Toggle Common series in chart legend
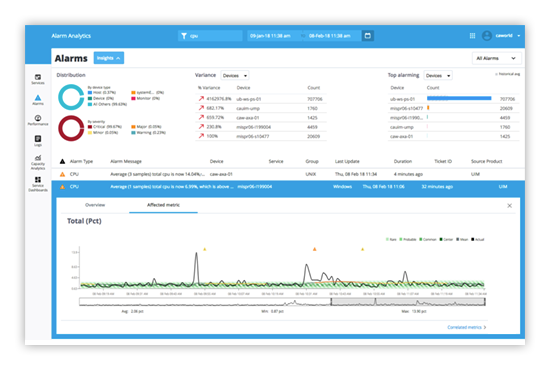 pos(428,240)
